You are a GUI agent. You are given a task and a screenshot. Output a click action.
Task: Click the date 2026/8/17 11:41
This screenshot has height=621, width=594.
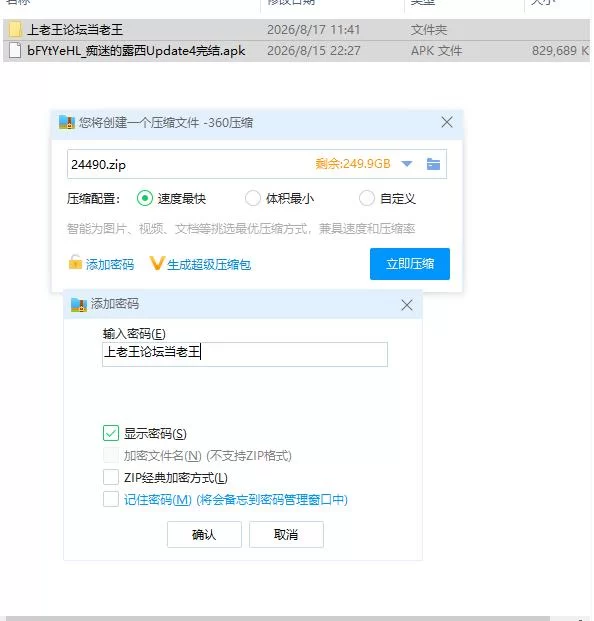[x=314, y=30]
